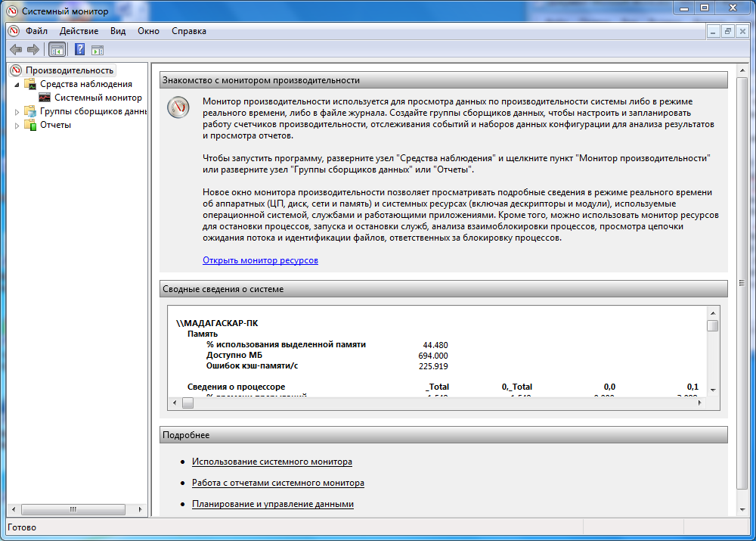Screen dimensions: 756x541
Task: Open Планирование и управление данными link
Action: [273, 505]
